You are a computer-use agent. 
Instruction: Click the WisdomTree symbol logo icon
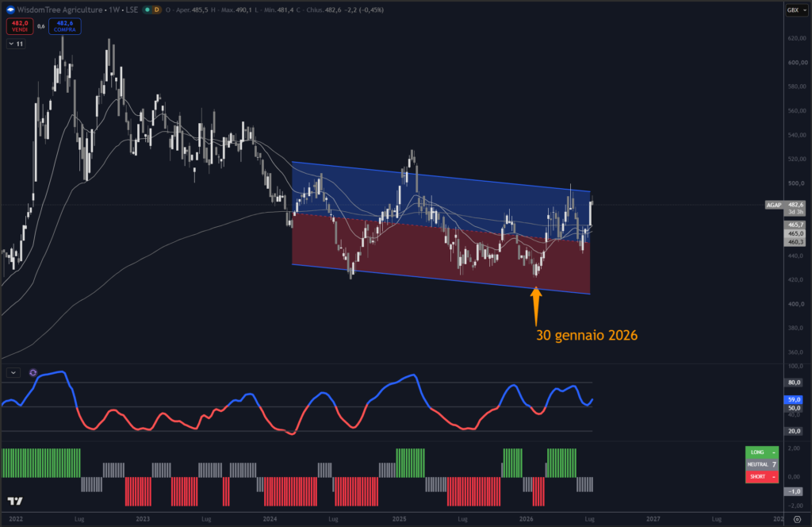tap(10, 10)
